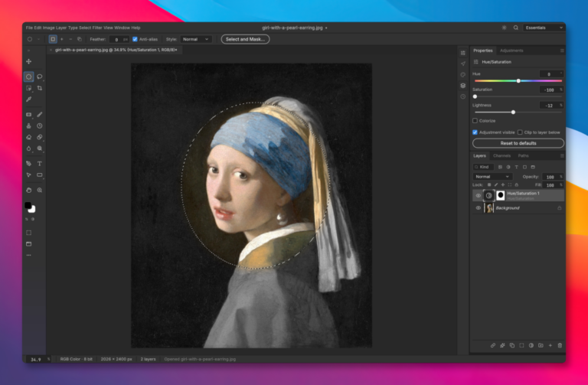The width and height of the screenshot is (588, 385).
Task: Switch to the Channels tab
Action: point(501,155)
